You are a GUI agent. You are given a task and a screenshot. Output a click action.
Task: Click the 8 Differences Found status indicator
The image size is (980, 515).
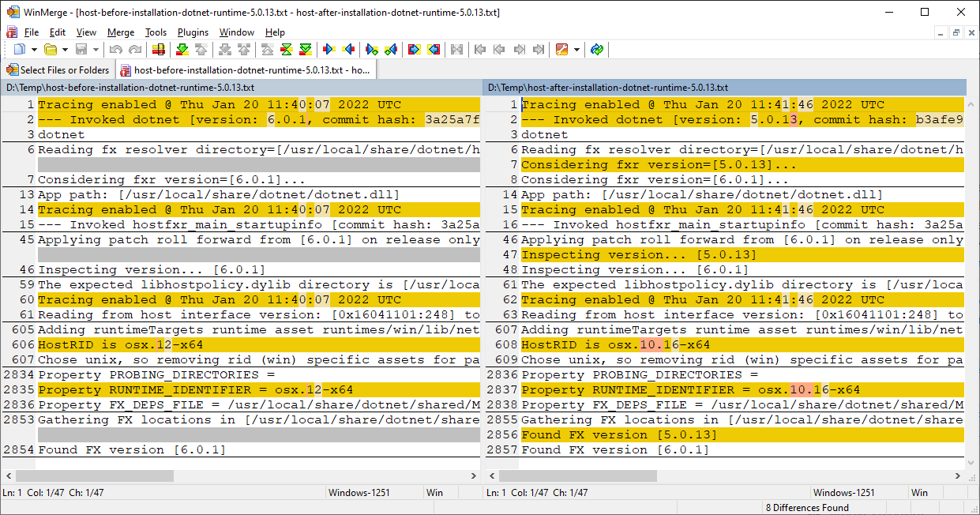click(807, 507)
